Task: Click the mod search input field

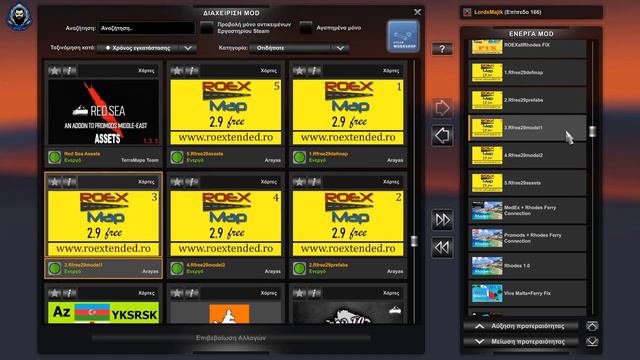Action: pyautogui.click(x=146, y=28)
